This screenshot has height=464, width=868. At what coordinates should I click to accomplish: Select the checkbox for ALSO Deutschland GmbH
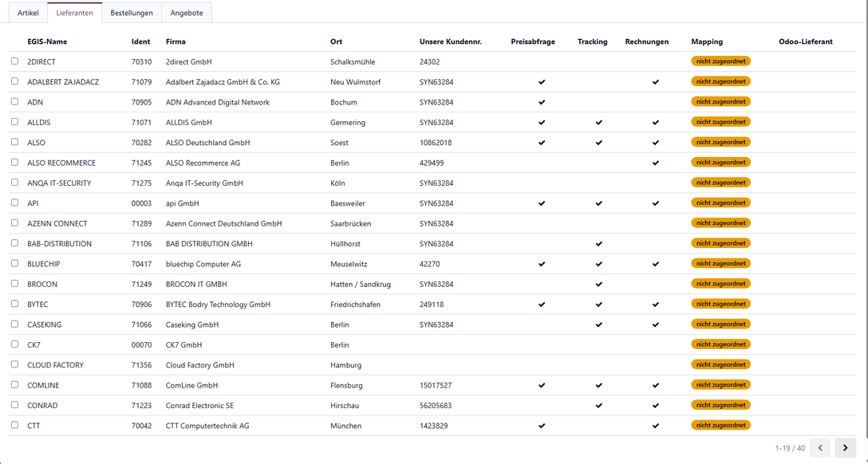pyautogui.click(x=15, y=142)
